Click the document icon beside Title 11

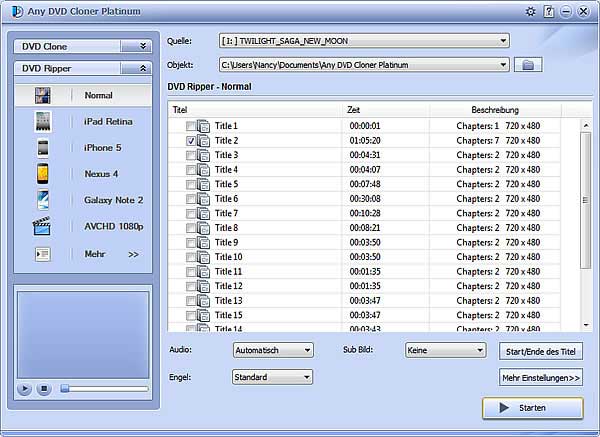pyautogui.click(x=204, y=271)
